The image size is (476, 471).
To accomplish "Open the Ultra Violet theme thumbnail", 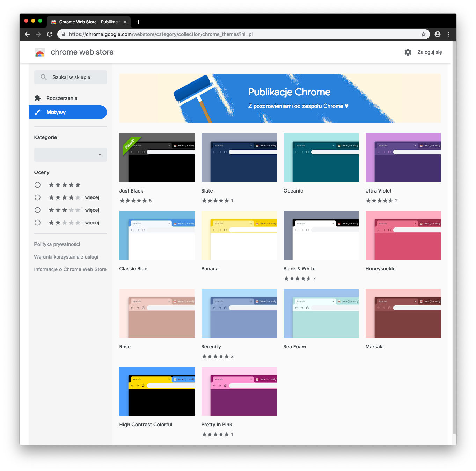I will click(403, 158).
